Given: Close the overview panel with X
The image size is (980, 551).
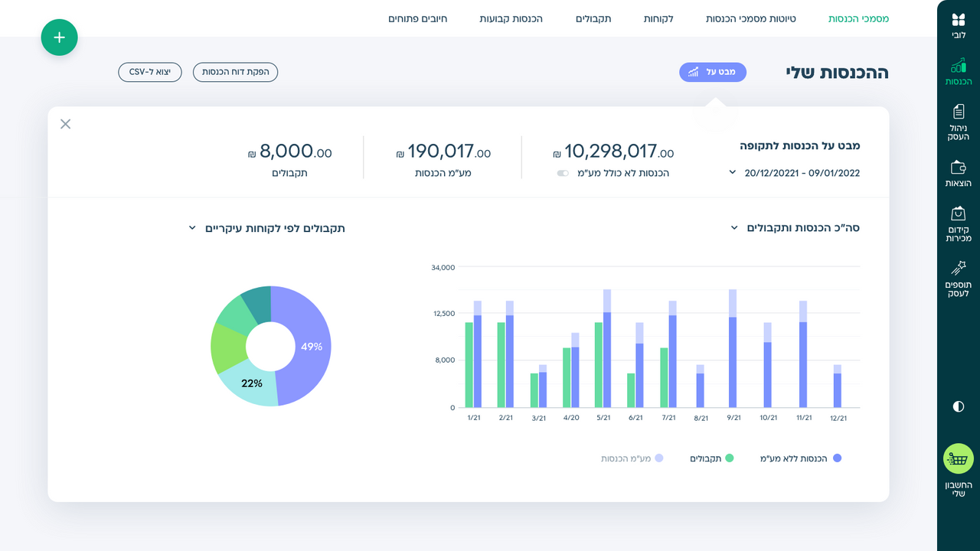Looking at the screenshot, I should click(65, 124).
